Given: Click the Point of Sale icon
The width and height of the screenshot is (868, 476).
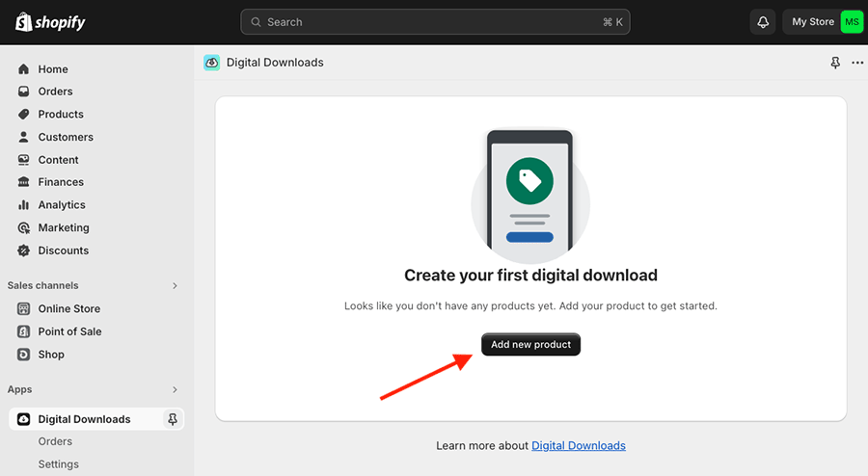Looking at the screenshot, I should click(23, 331).
